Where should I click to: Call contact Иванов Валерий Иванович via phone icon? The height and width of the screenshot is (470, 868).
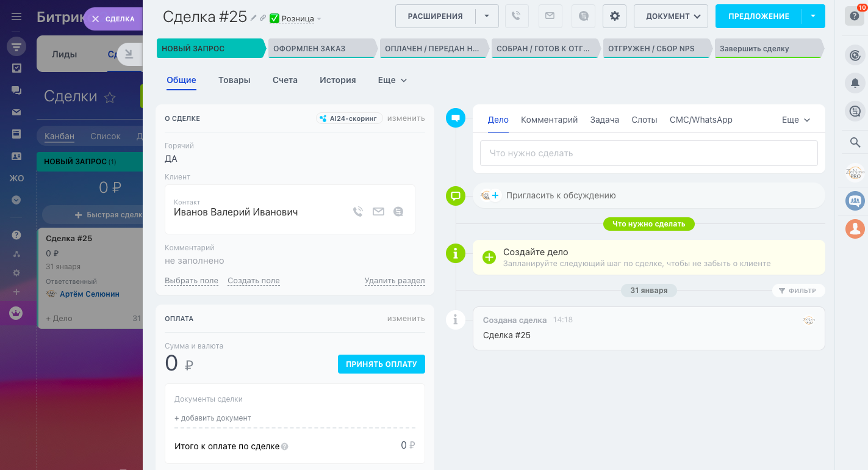358,212
